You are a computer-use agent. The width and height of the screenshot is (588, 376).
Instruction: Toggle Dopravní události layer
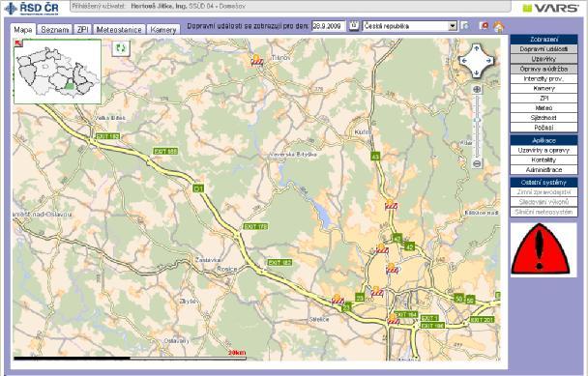(544, 49)
